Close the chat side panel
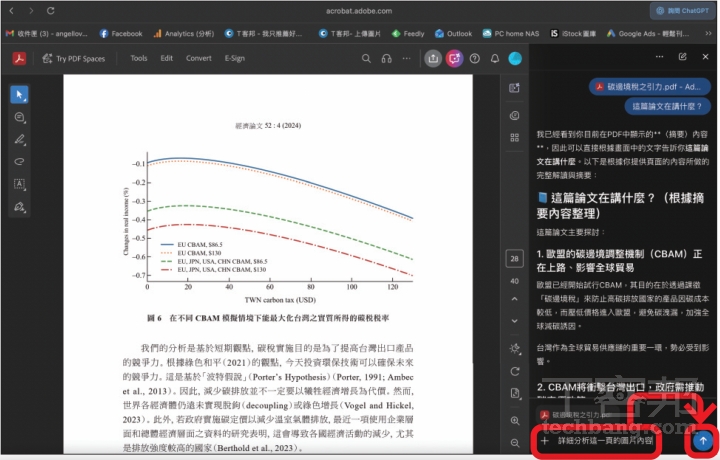This screenshot has width=720, height=460. [705, 56]
